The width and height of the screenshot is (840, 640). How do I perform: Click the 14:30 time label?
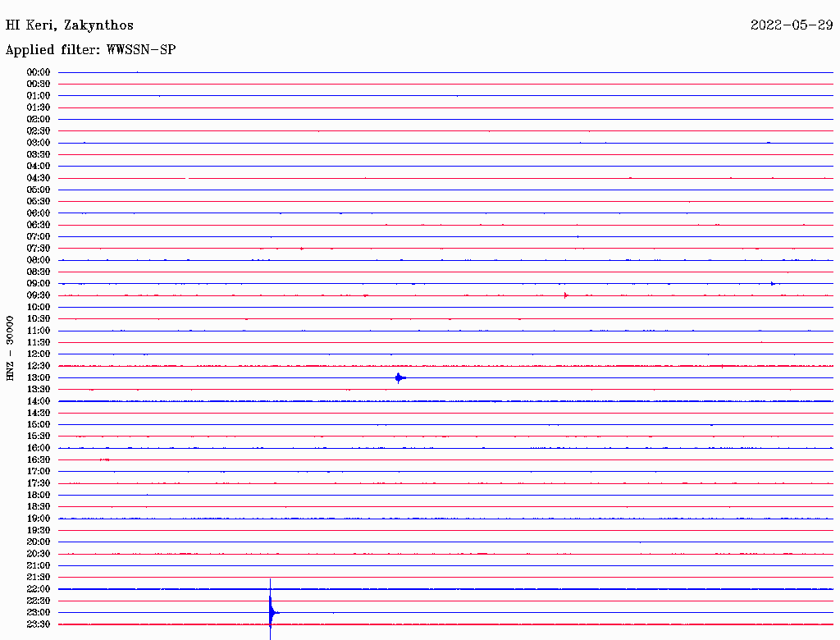(39, 414)
